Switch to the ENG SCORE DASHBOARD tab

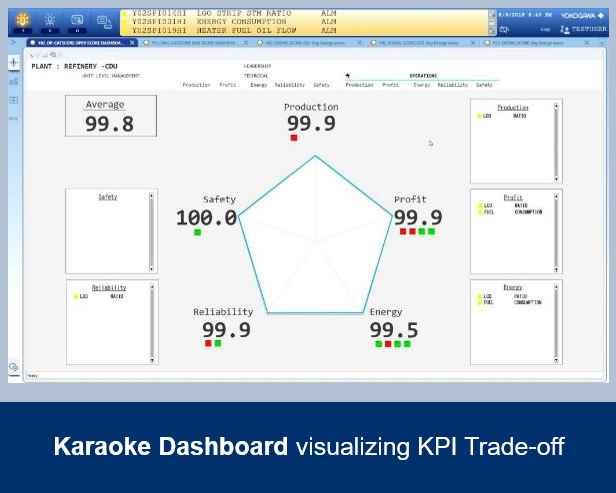pos(193,43)
